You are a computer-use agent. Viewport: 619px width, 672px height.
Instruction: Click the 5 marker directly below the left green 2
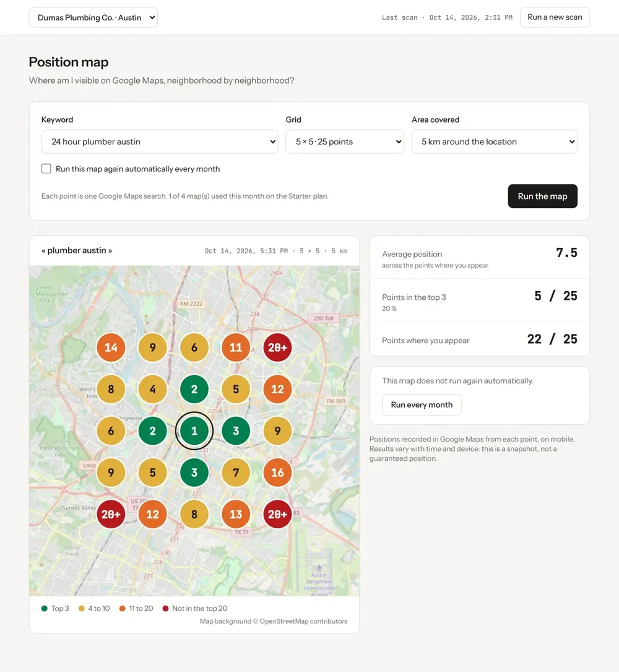point(152,473)
